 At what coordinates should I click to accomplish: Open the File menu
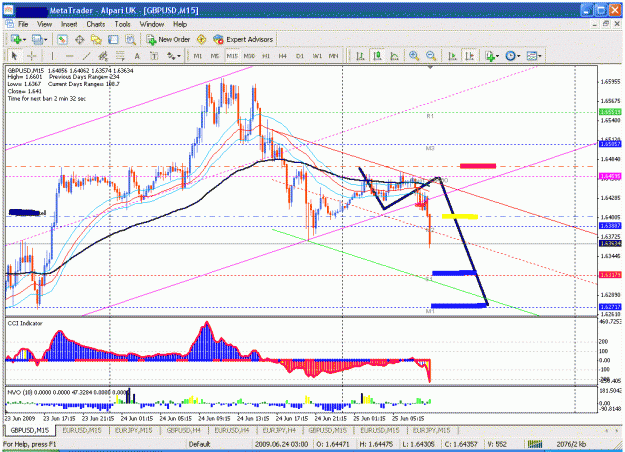23,24
